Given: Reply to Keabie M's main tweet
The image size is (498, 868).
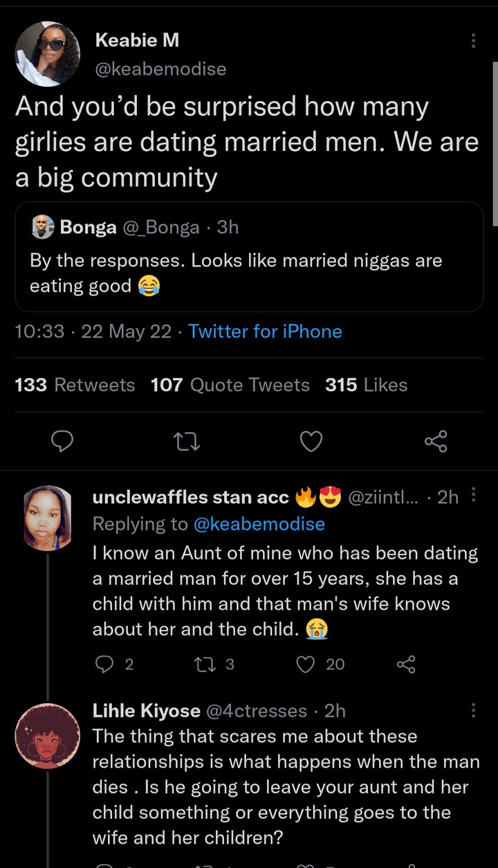Looking at the screenshot, I should pyautogui.click(x=63, y=441).
